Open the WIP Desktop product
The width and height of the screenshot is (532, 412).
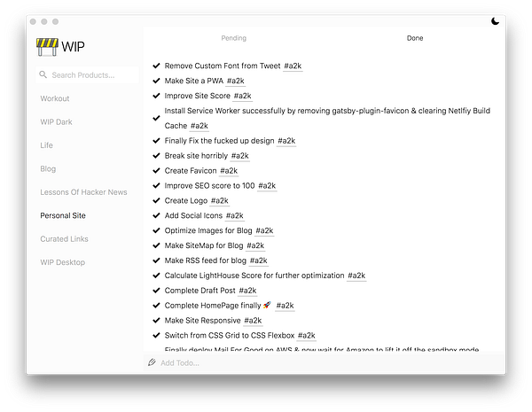point(63,262)
